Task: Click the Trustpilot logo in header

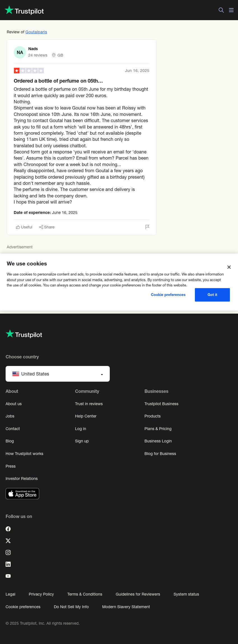Action: 24,10
